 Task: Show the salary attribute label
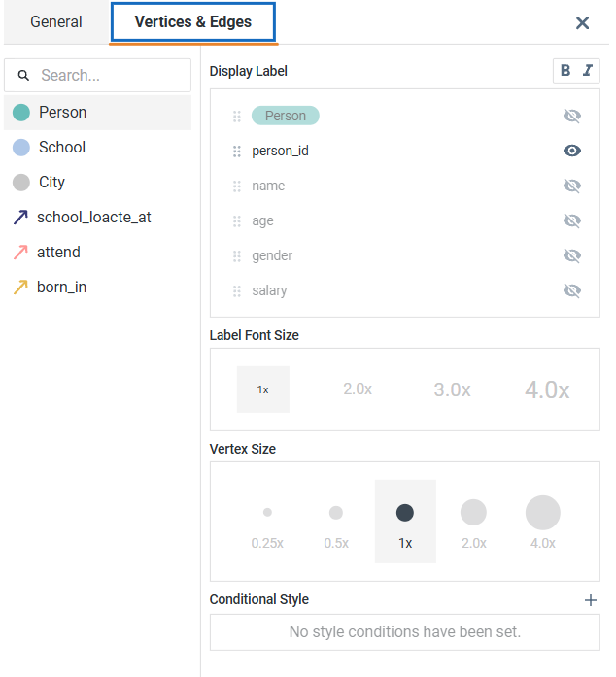click(572, 290)
